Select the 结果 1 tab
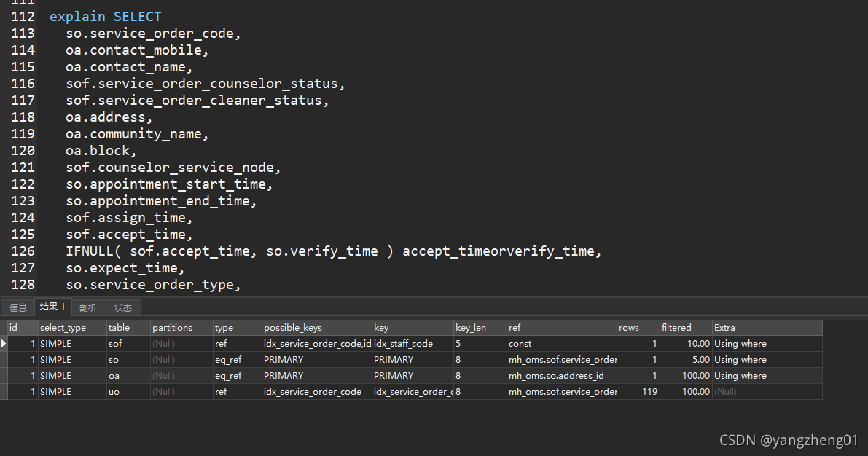 [52, 307]
